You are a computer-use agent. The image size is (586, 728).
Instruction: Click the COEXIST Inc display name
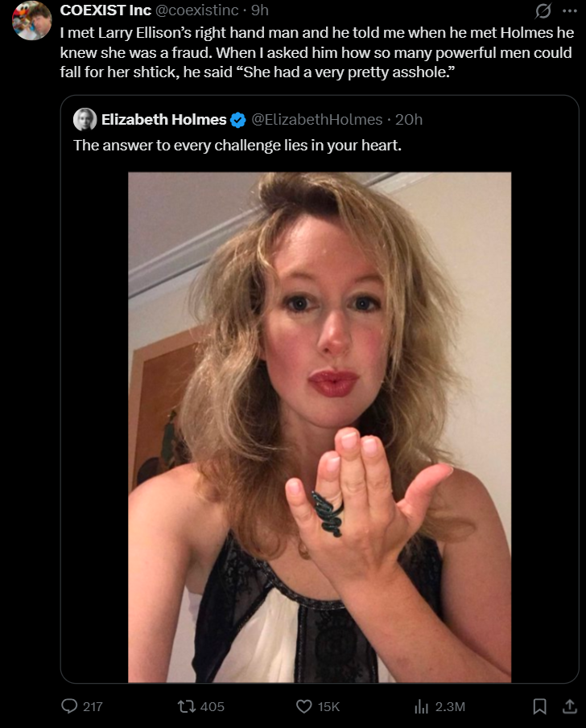click(x=105, y=10)
